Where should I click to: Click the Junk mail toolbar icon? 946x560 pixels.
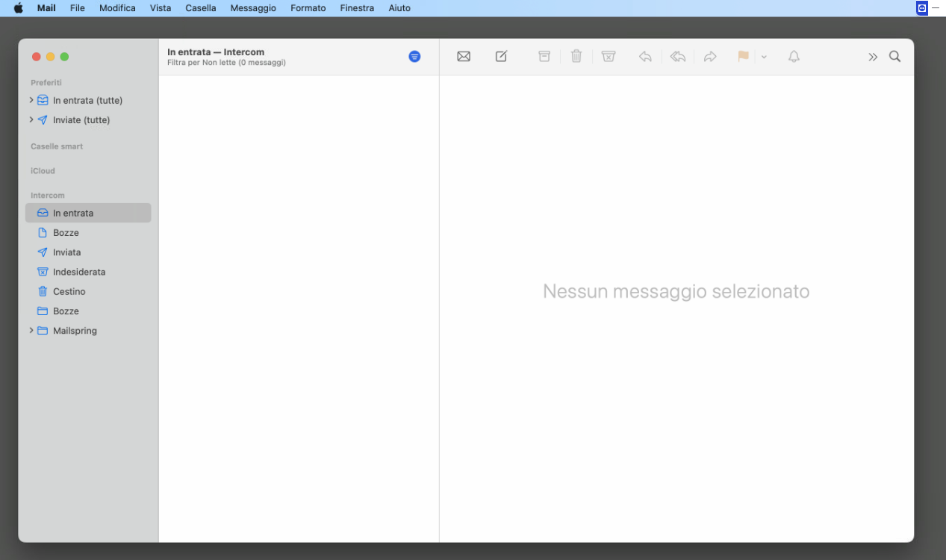point(609,57)
